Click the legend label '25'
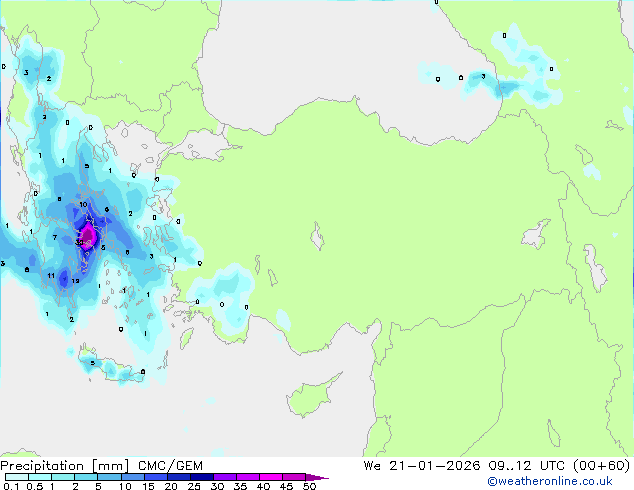Viewport: 634px width, 490px height. pos(194,486)
